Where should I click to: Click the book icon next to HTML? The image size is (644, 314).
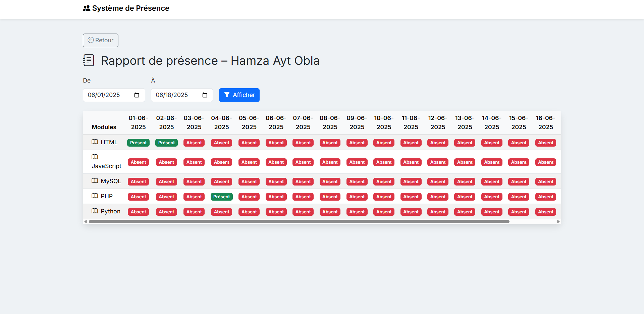[95, 142]
